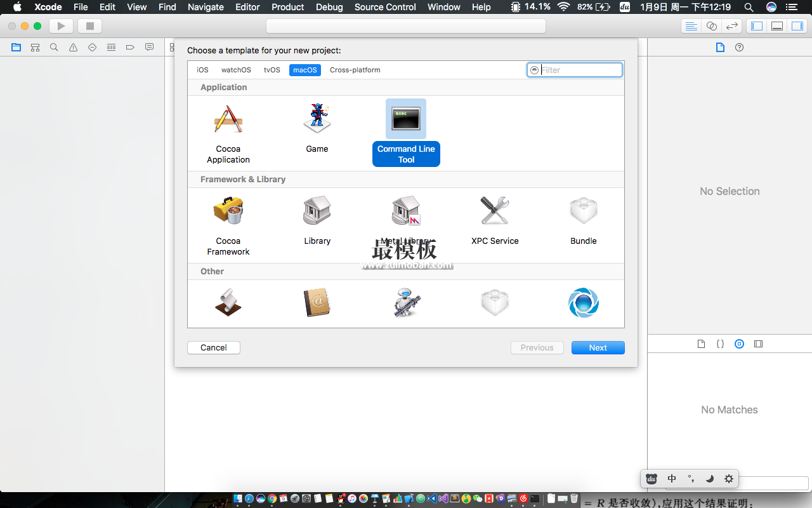812x508 pixels.
Task: Choose the Game template icon
Action: (317, 119)
